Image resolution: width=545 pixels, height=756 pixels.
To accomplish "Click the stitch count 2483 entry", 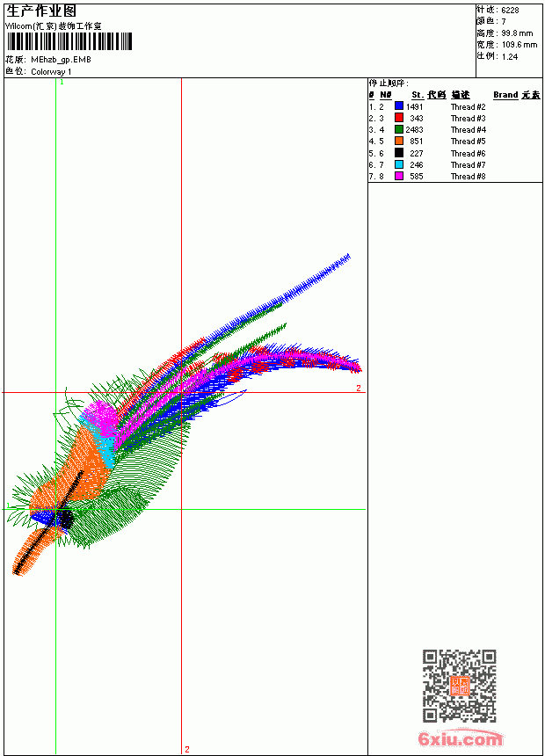I will click(x=414, y=130).
